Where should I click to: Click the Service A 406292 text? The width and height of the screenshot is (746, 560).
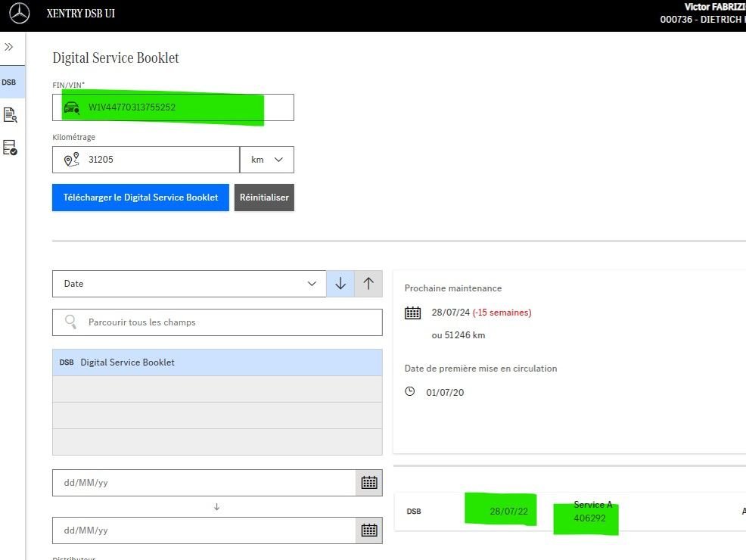click(x=593, y=512)
